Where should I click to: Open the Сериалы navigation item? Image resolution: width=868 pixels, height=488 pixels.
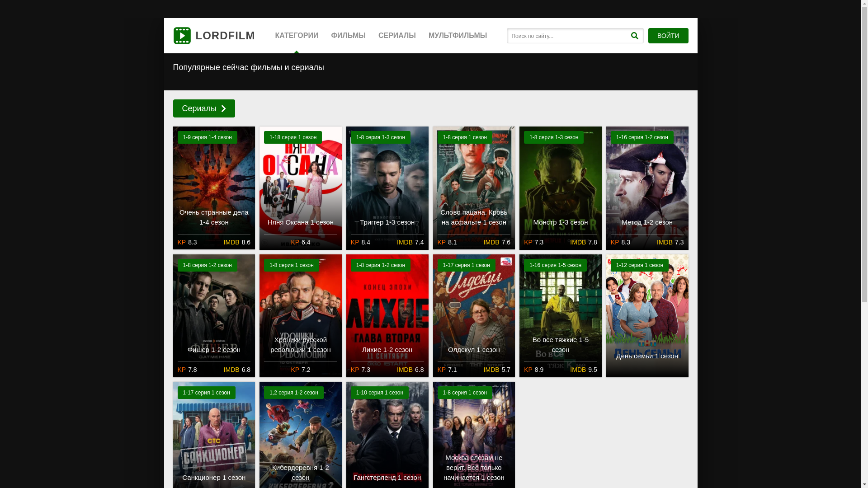[397, 36]
